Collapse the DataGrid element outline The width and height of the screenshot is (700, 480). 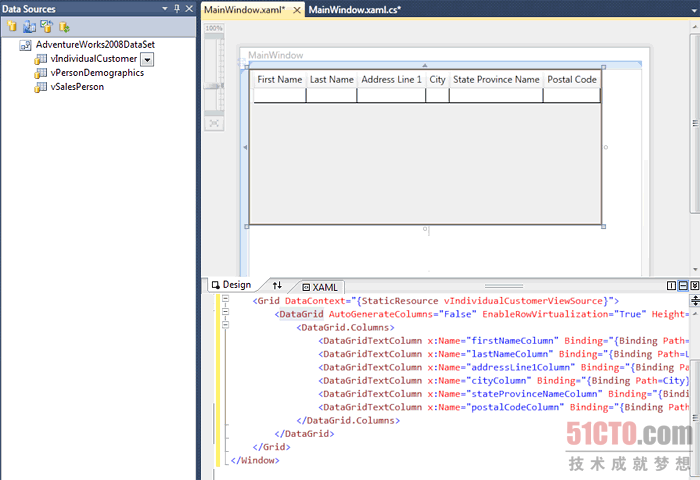(x=225, y=312)
